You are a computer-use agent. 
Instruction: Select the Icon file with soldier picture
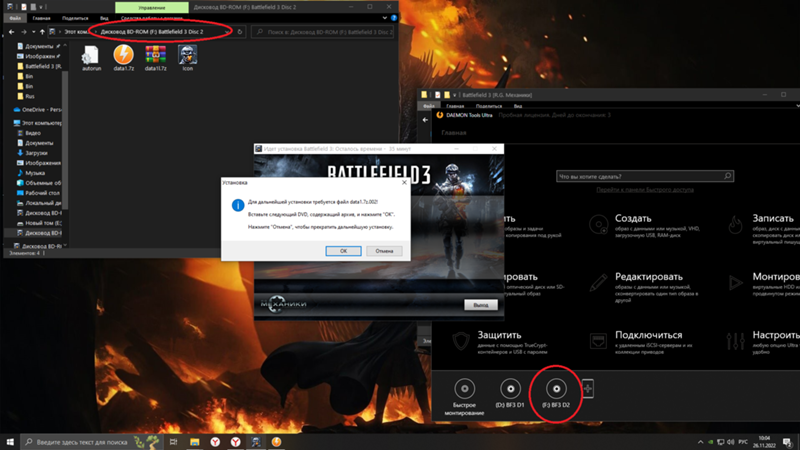coord(188,58)
